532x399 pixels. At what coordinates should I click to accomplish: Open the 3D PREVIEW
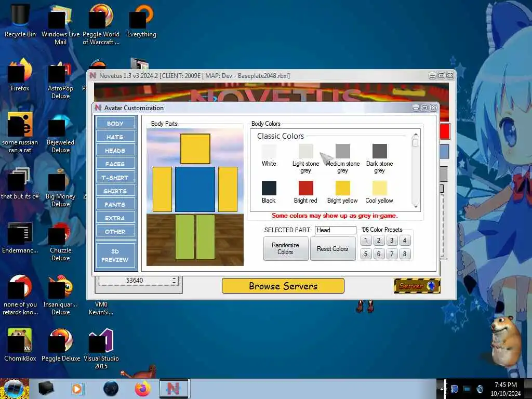coord(115,256)
